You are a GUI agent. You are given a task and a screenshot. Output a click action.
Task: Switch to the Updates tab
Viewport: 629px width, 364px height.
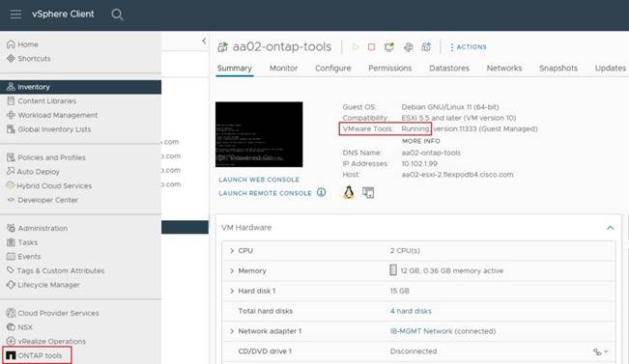pos(610,69)
